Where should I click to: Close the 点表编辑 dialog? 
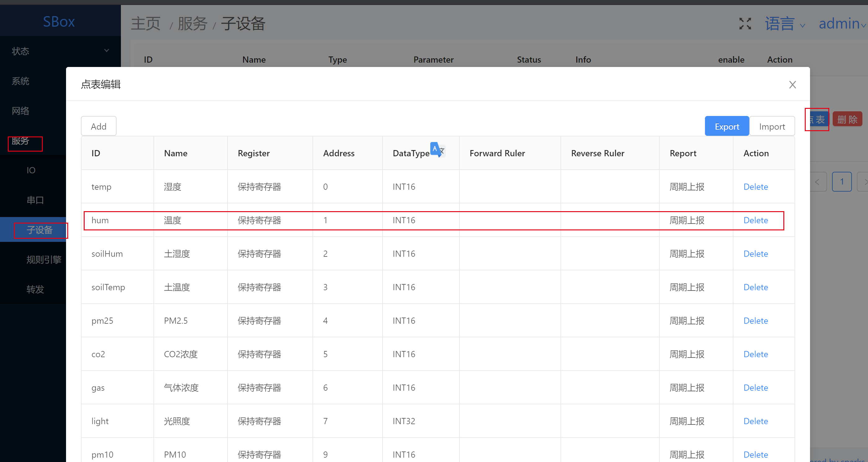792,85
